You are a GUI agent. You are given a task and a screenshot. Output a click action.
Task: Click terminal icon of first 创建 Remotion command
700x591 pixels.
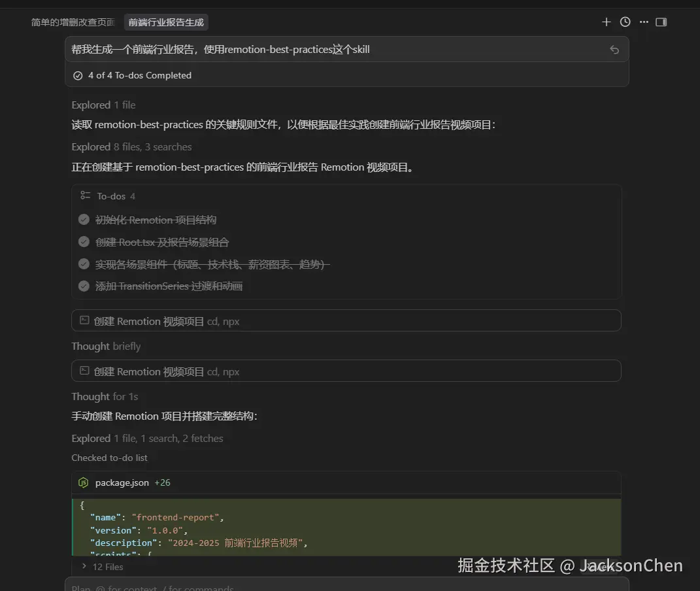84,321
